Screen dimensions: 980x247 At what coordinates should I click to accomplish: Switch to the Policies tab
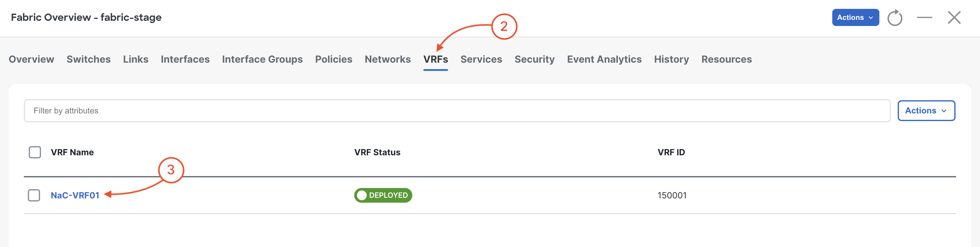coord(334,59)
